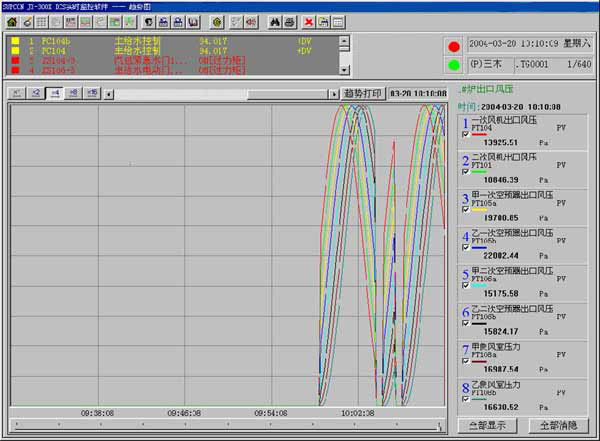Click the trend time scrollbar left arrow
600x441 pixels.
(109, 94)
